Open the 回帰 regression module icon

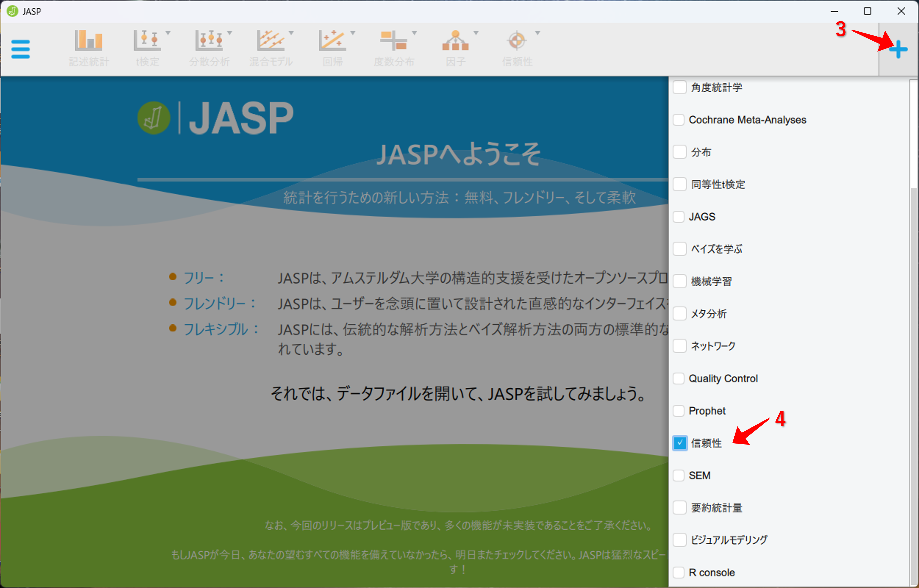click(x=333, y=48)
